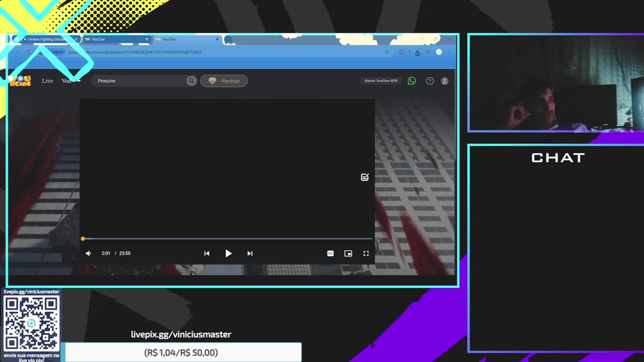Image resolution: width=644 pixels, height=362 pixels.
Task: Open the browser downloads icon
Action: 417,52
